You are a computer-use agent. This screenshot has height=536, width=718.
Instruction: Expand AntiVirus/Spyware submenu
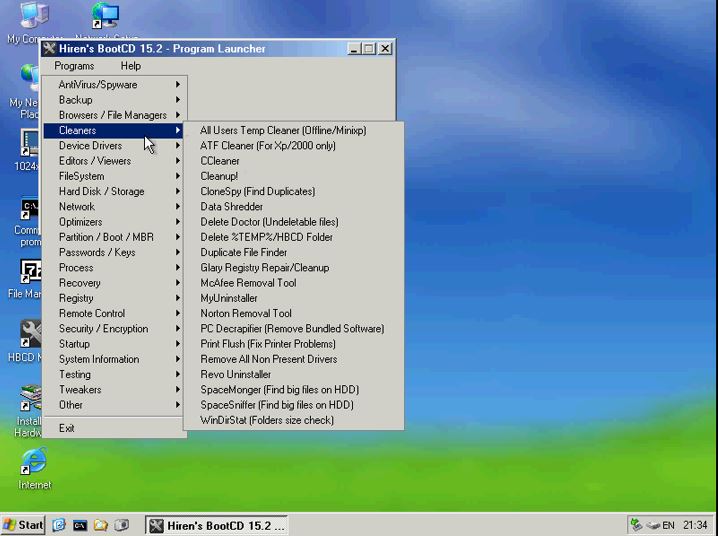[114, 84]
